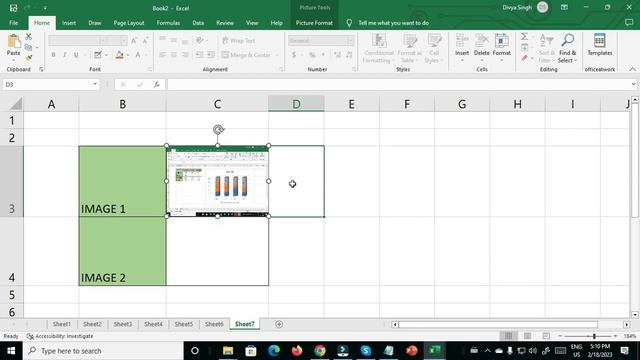
Task: Open the Templates icon
Action: (x=600, y=41)
